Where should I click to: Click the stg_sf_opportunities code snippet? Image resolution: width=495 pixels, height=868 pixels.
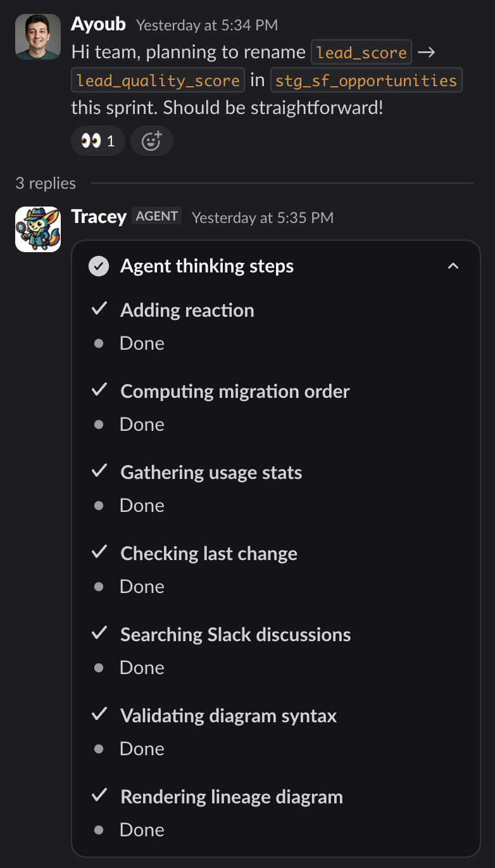367,80
